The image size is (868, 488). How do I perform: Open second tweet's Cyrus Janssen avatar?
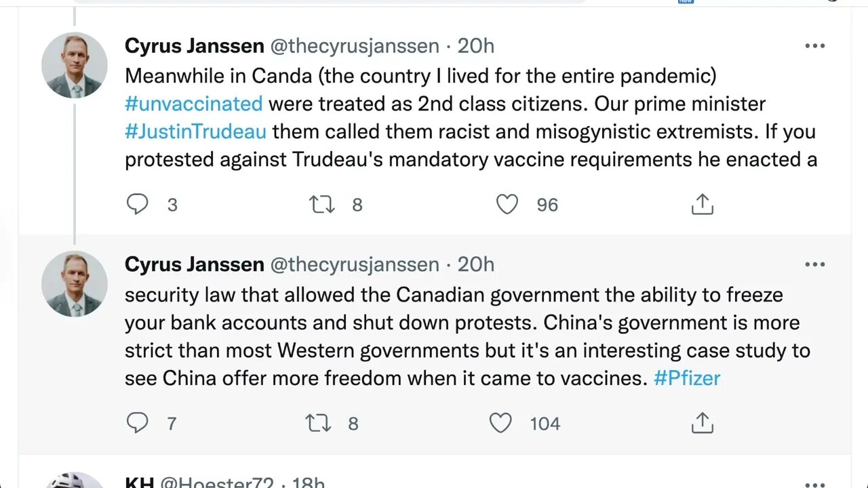[75, 284]
